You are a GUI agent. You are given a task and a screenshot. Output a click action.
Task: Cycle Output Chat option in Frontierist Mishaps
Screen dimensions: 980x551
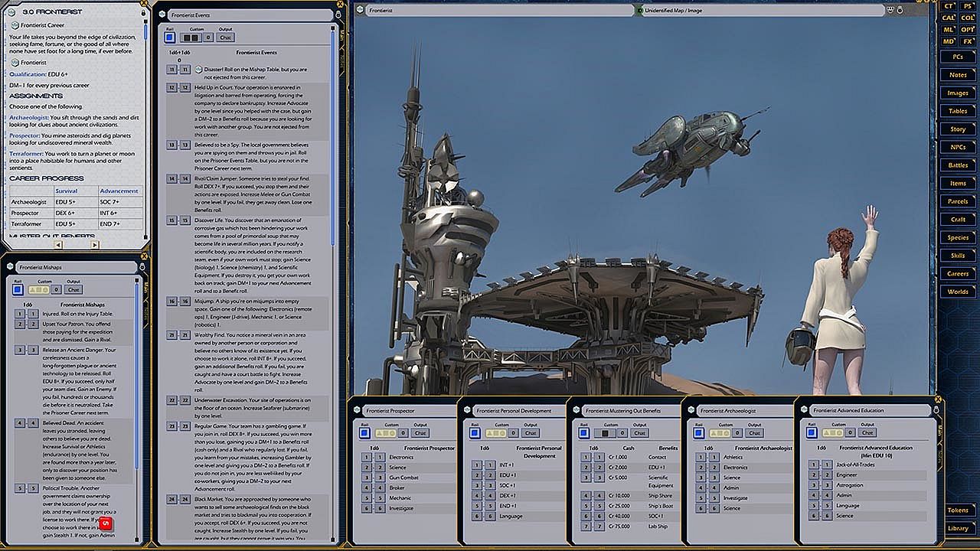point(73,289)
